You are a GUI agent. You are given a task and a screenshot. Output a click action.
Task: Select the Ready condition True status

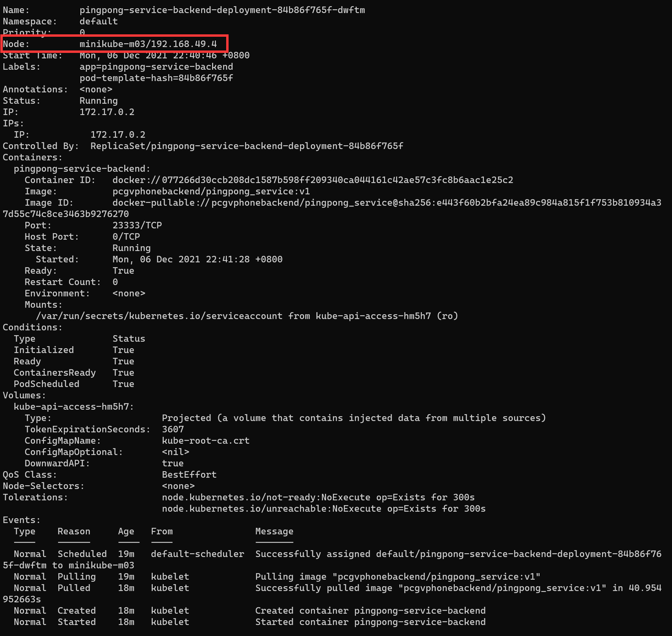click(123, 361)
